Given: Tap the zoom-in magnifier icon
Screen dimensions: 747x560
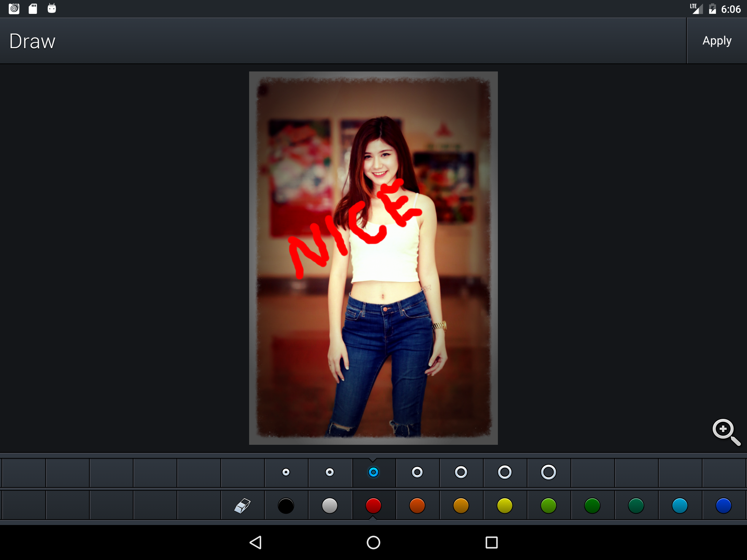Looking at the screenshot, I should tap(726, 432).
